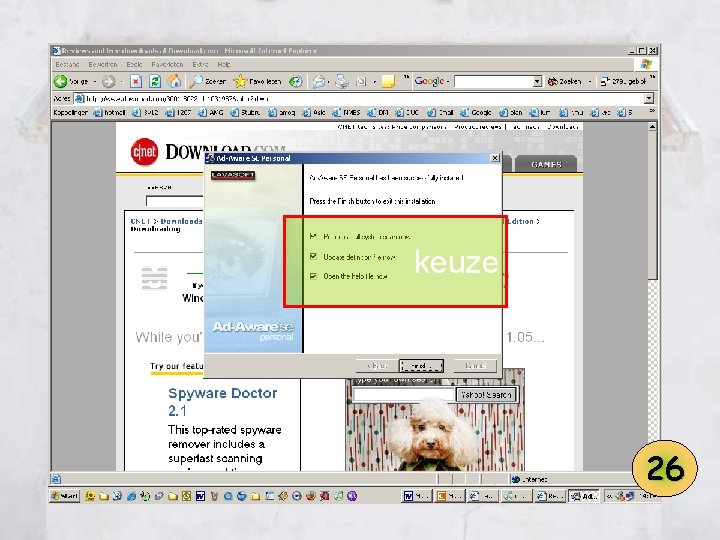Open the Bestand menu

pyautogui.click(x=67, y=64)
